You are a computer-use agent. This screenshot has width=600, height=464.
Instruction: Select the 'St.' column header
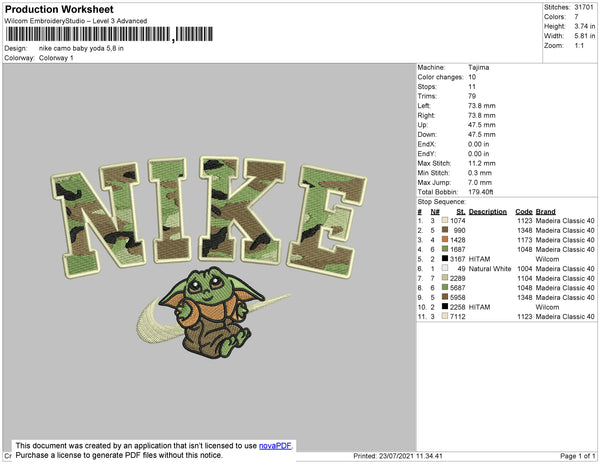[x=461, y=212]
